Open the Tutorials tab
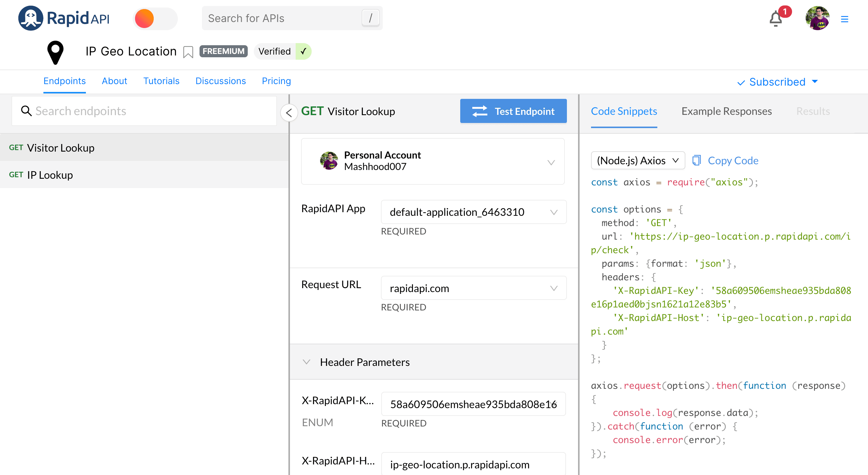868x475 pixels. [161, 81]
